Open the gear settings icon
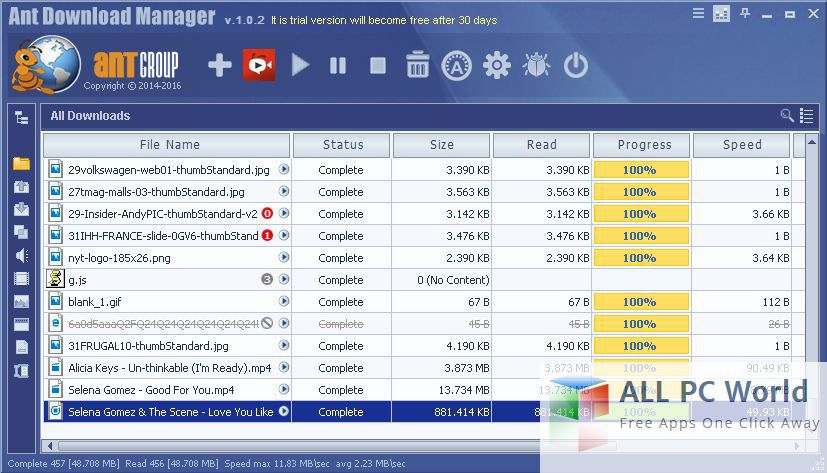This screenshot has height=473, width=827. [496, 66]
